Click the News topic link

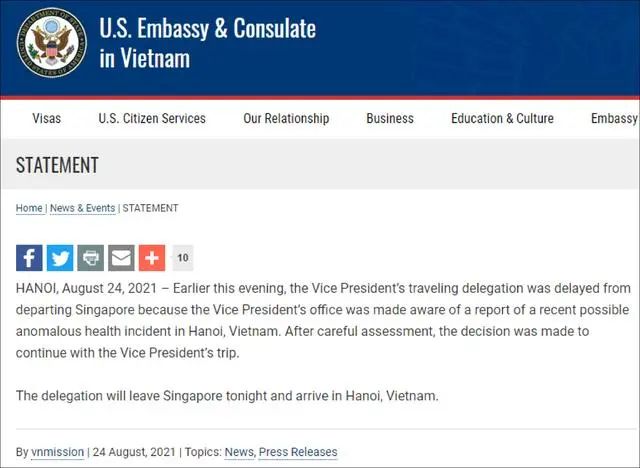click(x=239, y=452)
